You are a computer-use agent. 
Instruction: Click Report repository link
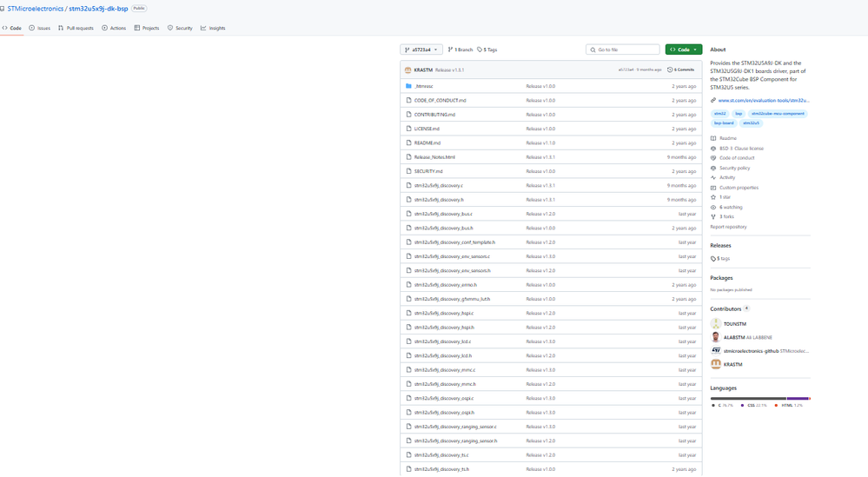(x=728, y=227)
